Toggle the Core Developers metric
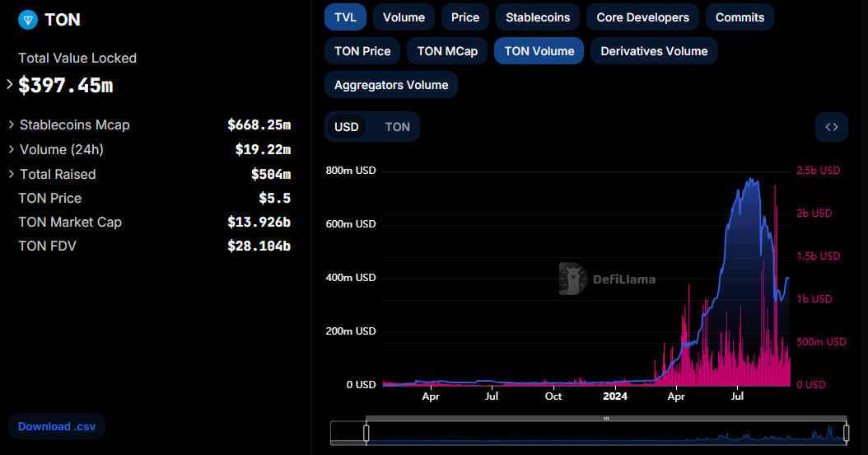The height and width of the screenshot is (455, 868). click(x=642, y=17)
